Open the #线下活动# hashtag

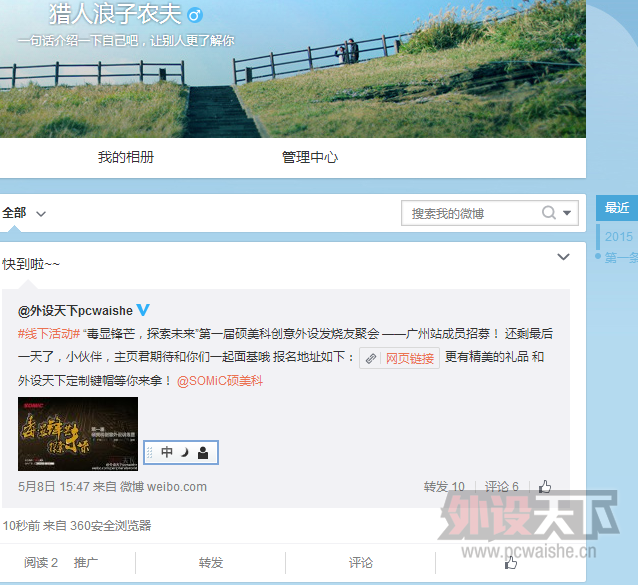[x=48, y=334]
